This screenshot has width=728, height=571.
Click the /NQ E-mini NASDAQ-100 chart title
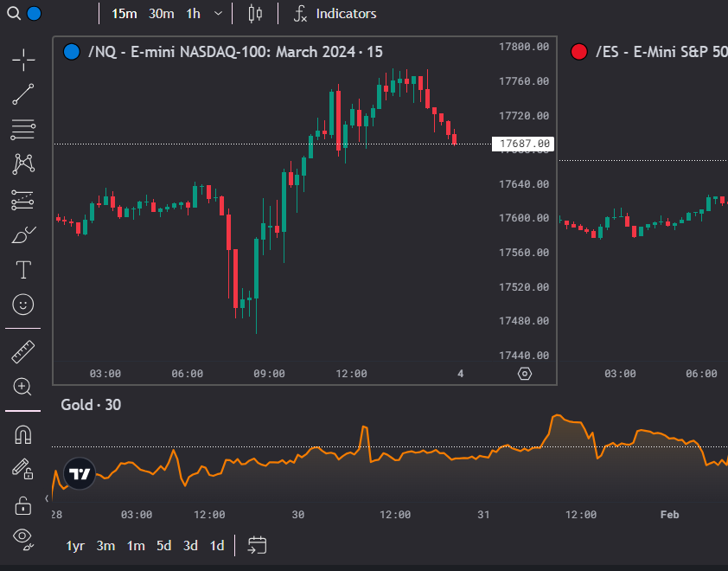click(x=235, y=52)
